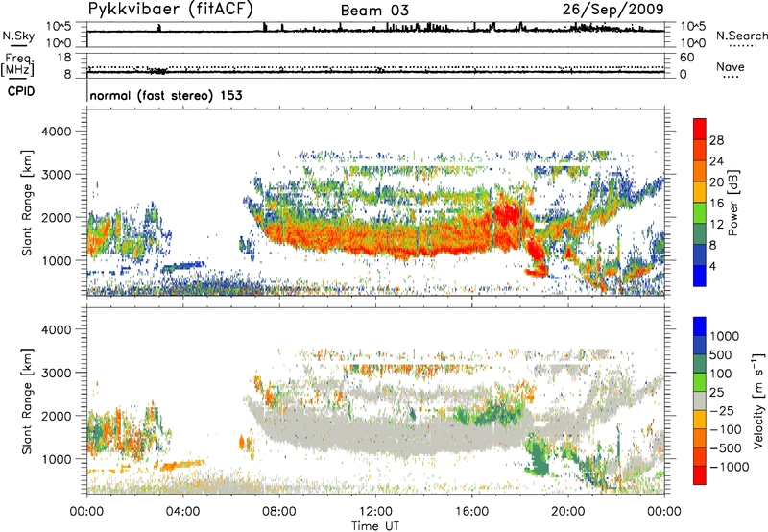Click '4000' tick on the power panel
The height and width of the screenshot is (532, 768).
tap(56, 132)
